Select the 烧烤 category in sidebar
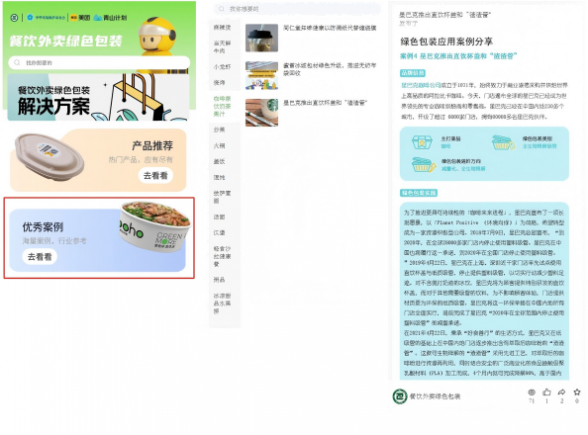This screenshot has width=588, height=435. click(x=219, y=82)
